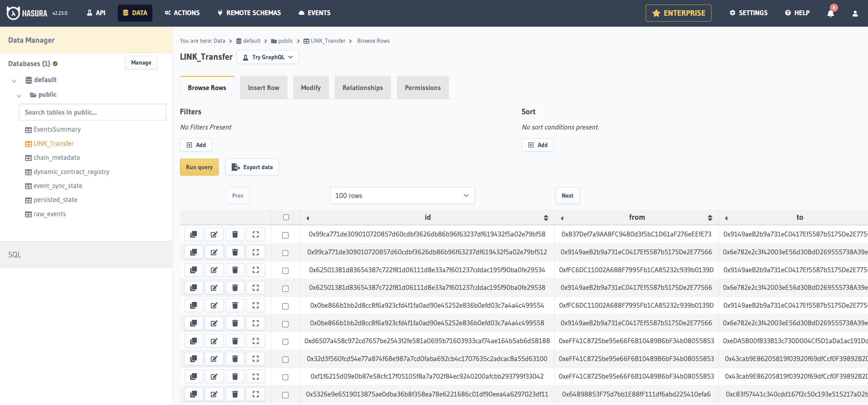868x405 pixels.
Task: Sort by id column arrows
Action: (545, 218)
